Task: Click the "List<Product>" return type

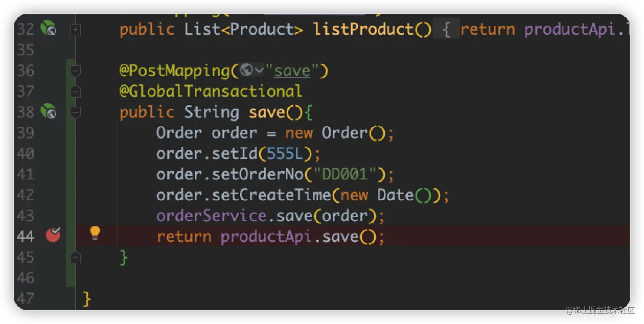Action: [244, 29]
